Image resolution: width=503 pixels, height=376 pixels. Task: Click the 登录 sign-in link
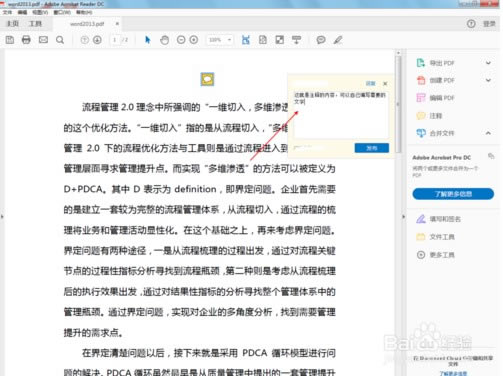point(489,24)
